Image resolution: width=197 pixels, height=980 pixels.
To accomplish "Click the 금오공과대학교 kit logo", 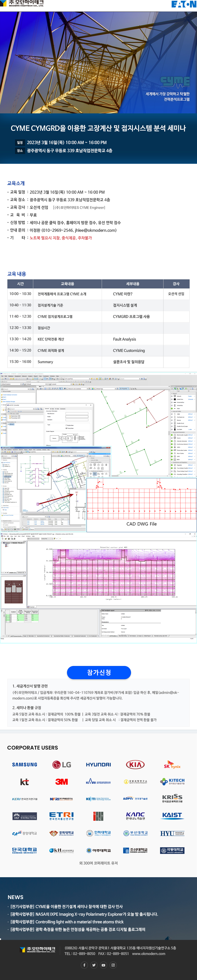I will pos(61,850).
